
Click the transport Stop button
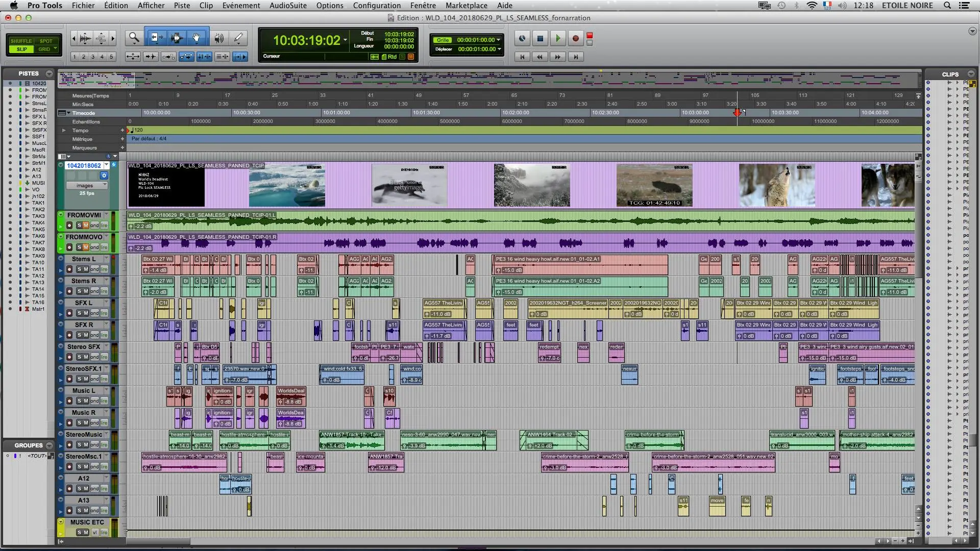pyautogui.click(x=540, y=38)
